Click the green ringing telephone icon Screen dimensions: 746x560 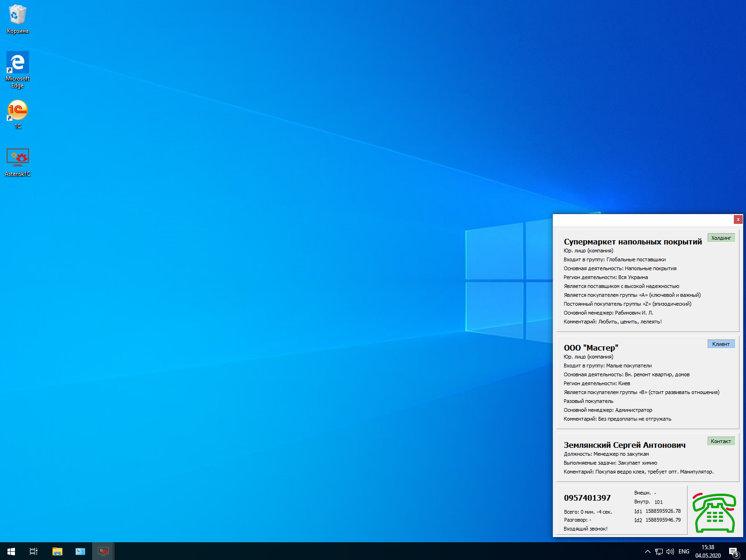[714, 512]
